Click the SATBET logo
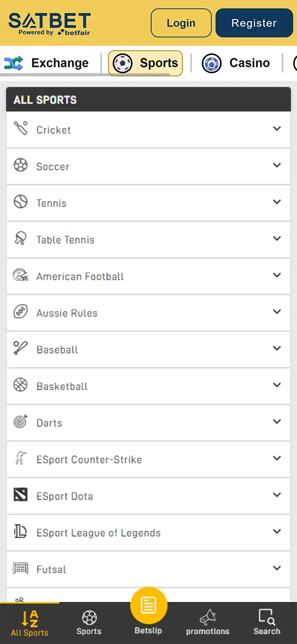297x644 pixels. pos(49,23)
